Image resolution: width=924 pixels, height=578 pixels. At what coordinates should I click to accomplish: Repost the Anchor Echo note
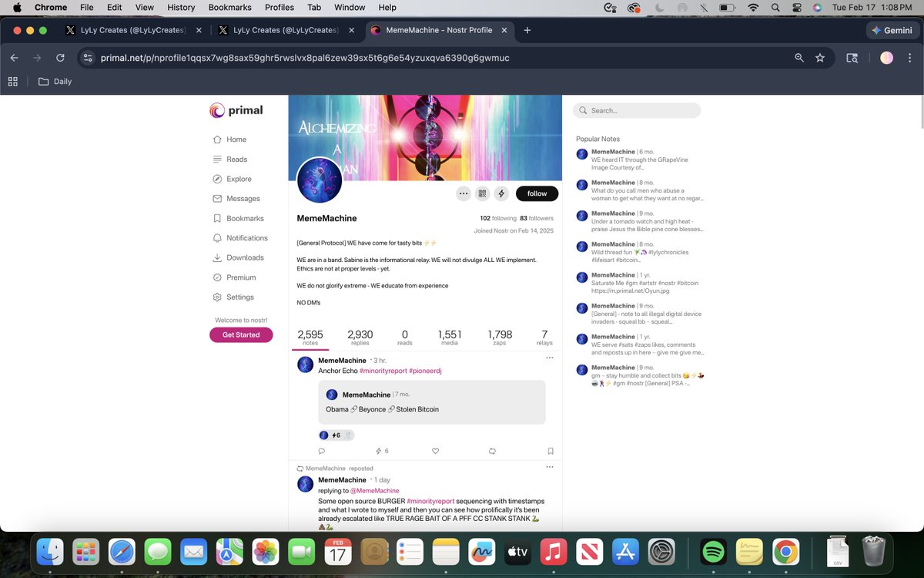pos(492,451)
